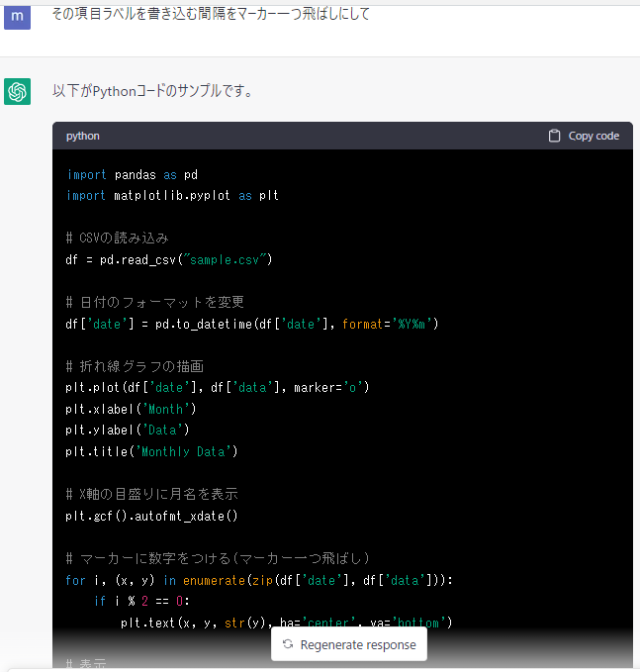Click the line "import pandas as pd"

pyautogui.click(x=132, y=175)
